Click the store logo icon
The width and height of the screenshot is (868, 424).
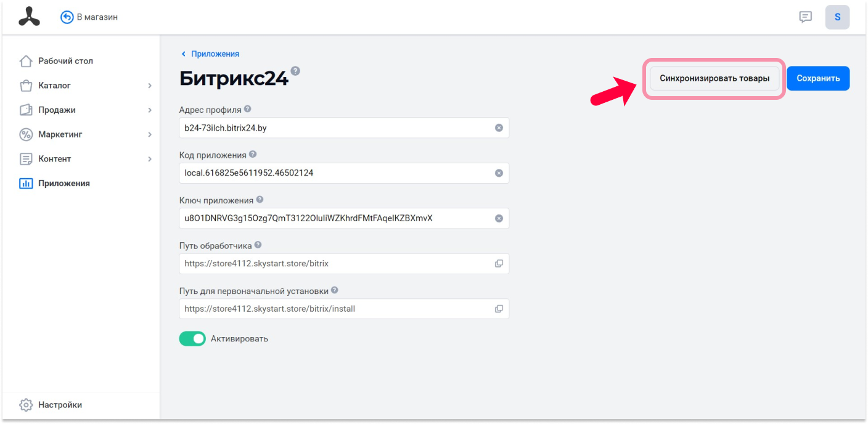point(29,17)
